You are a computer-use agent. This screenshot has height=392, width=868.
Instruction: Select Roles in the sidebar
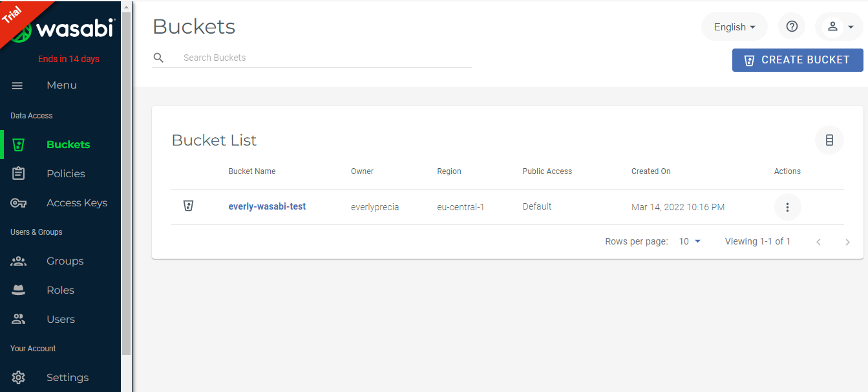click(x=60, y=290)
